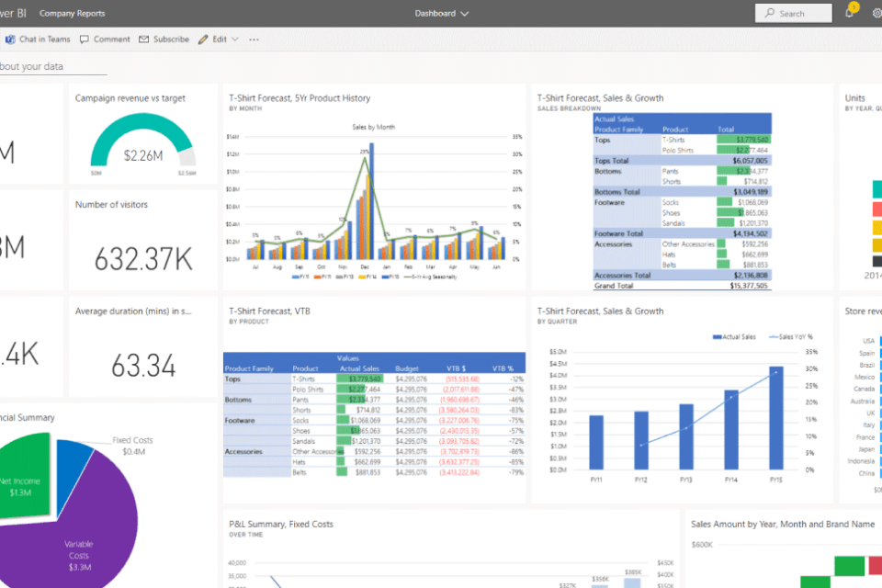
Task: Open the notifications bell
Action: coord(850,13)
